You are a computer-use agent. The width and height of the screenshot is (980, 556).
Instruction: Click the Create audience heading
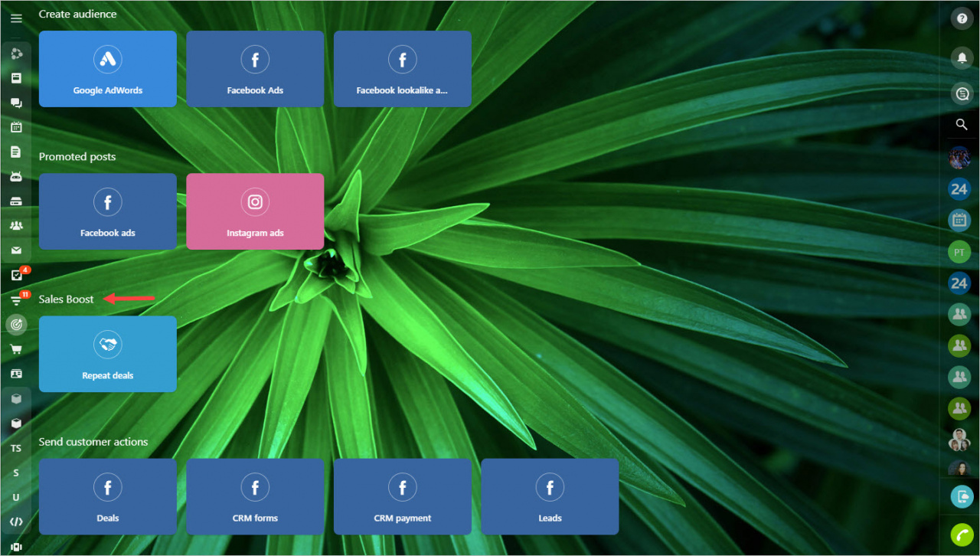(78, 14)
